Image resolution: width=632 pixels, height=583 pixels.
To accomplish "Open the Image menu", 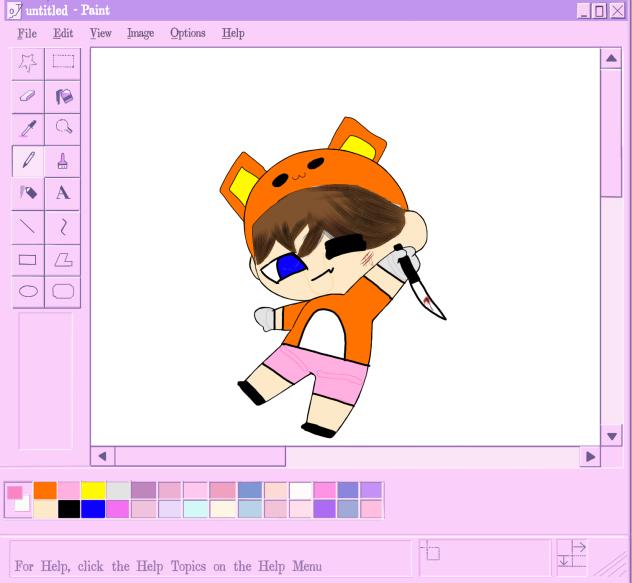I will [x=141, y=33].
